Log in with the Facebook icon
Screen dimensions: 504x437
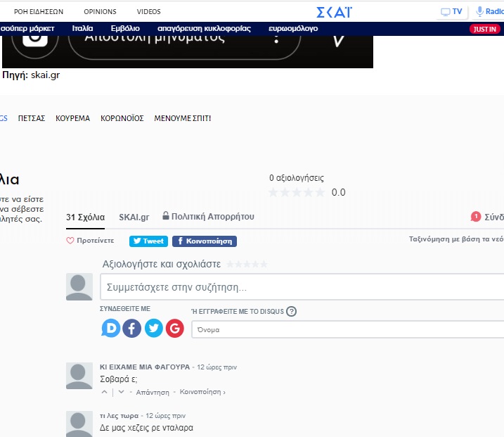[132, 329]
